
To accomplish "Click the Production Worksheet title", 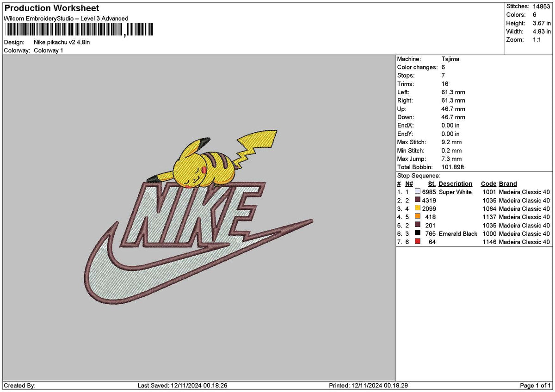I will (51, 8).
